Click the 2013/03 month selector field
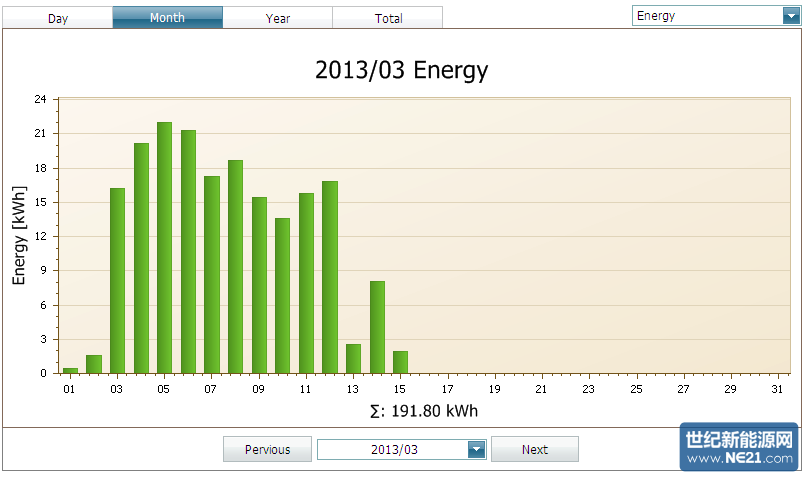The width and height of the screenshot is (804, 477). pos(393,450)
